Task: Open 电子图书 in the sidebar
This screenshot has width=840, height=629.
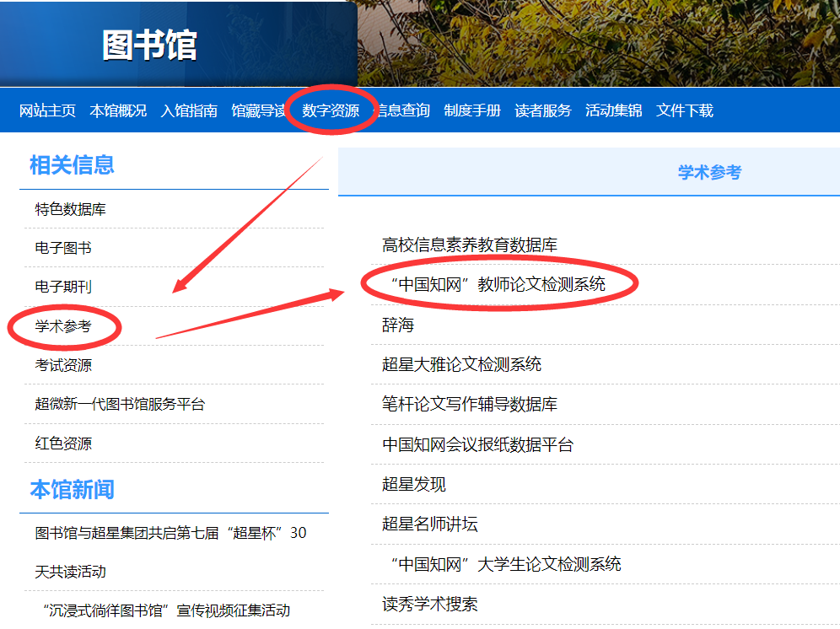Action: point(63,248)
